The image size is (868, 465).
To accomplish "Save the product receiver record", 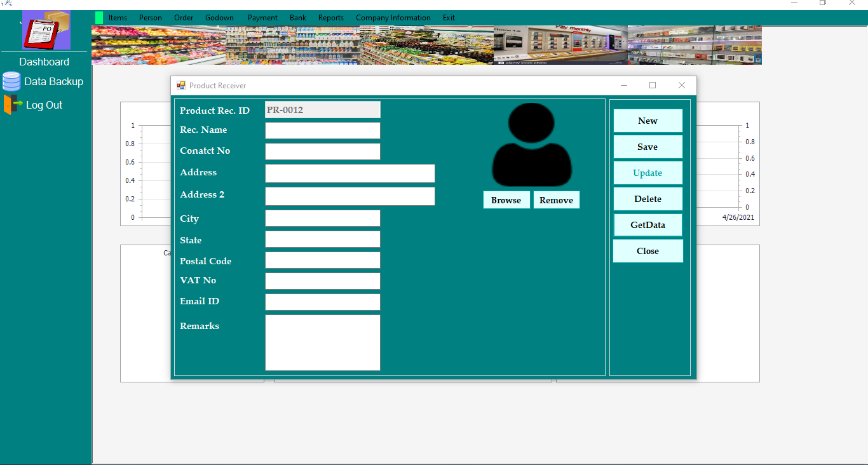I will pyautogui.click(x=648, y=147).
